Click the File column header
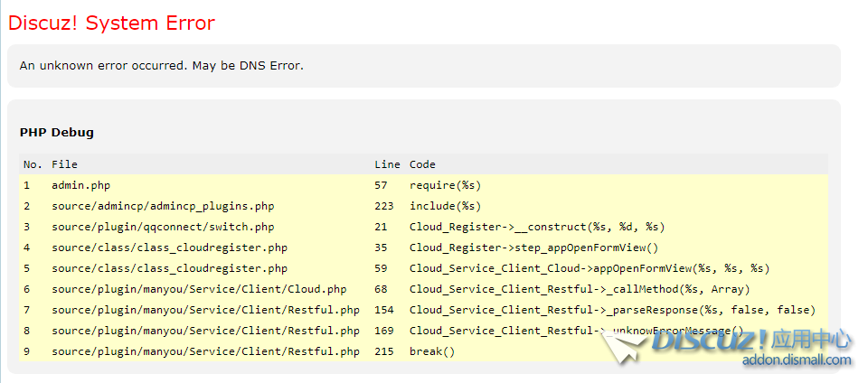Viewport: 868px width, 383px height. pos(64,164)
